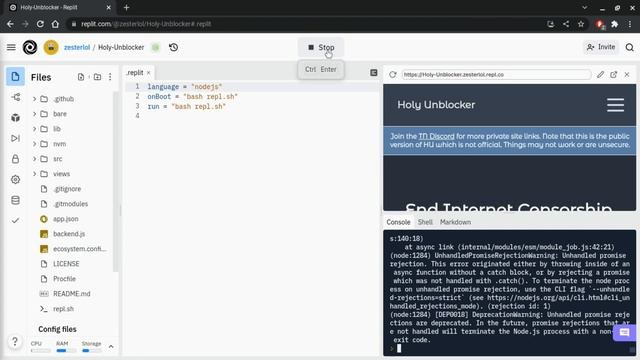Open zesterlol's user avatar
Viewport: 640px width, 360px height.
[x=51, y=47]
